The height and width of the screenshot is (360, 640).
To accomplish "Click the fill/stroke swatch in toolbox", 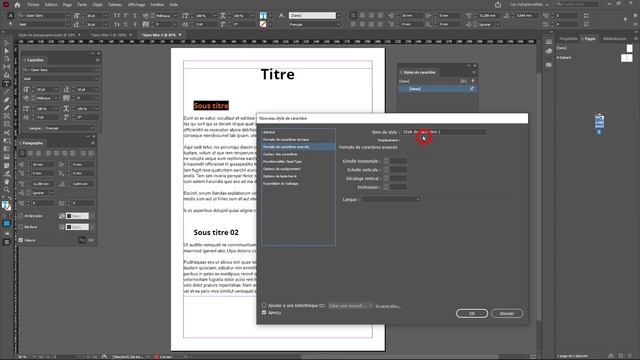I will (6, 205).
